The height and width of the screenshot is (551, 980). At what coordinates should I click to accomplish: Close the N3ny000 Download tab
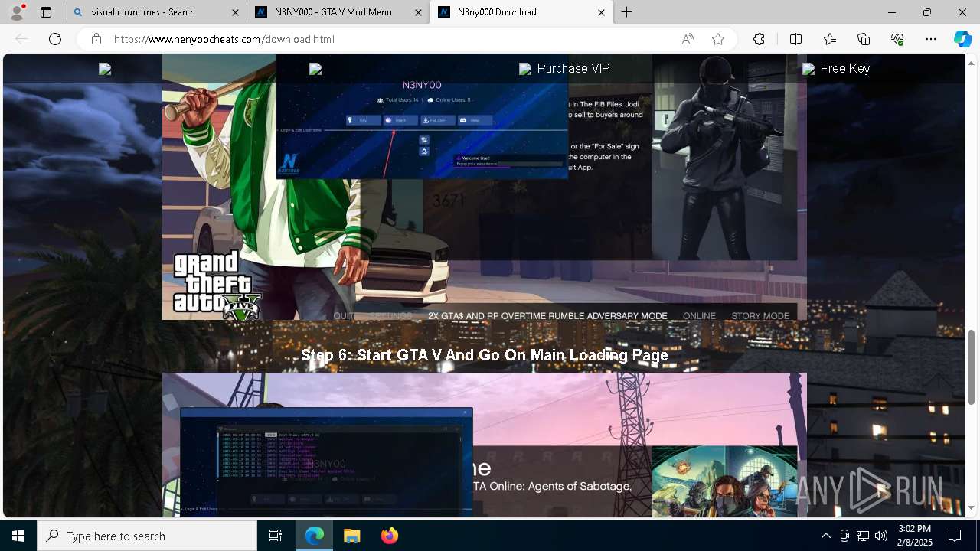point(601,12)
